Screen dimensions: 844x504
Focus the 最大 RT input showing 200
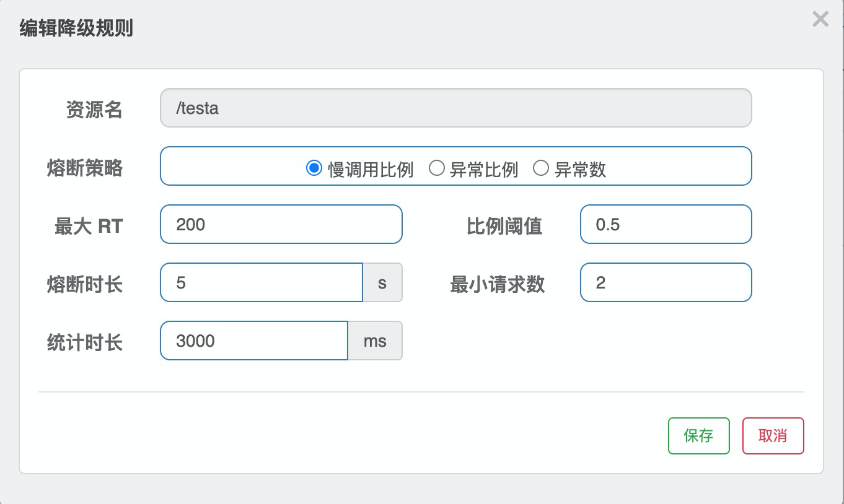(x=281, y=224)
